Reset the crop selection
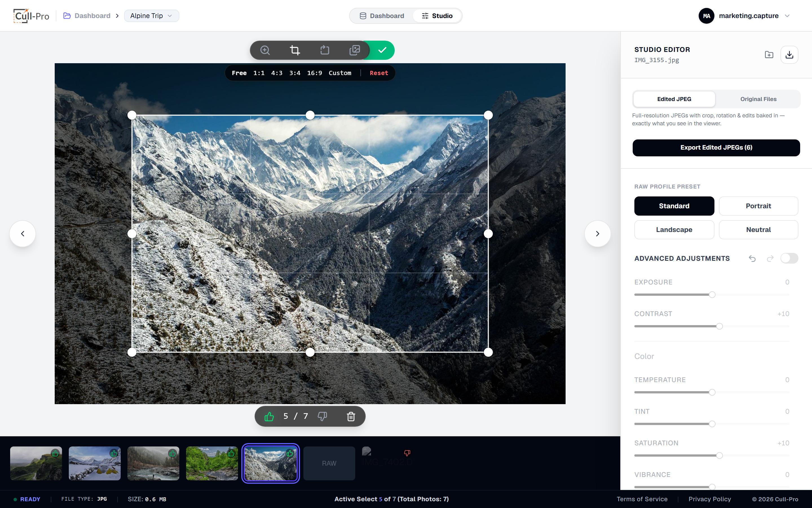Viewport: 812px width, 508px height. (x=379, y=73)
